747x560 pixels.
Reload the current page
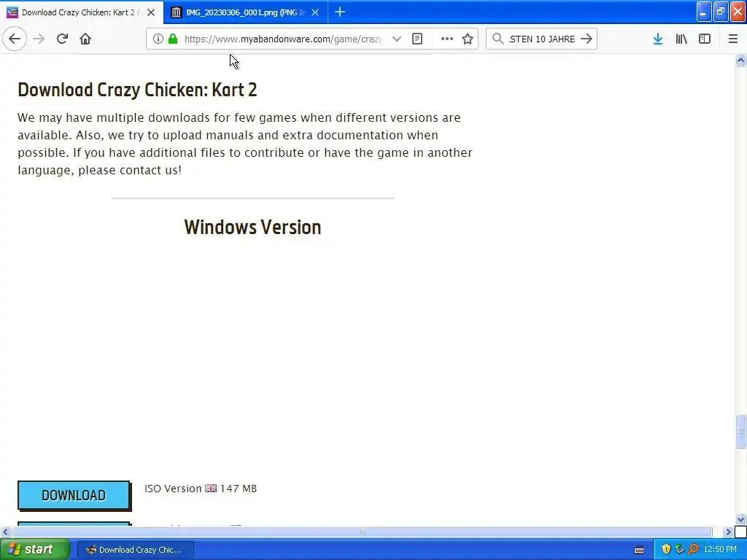click(62, 39)
